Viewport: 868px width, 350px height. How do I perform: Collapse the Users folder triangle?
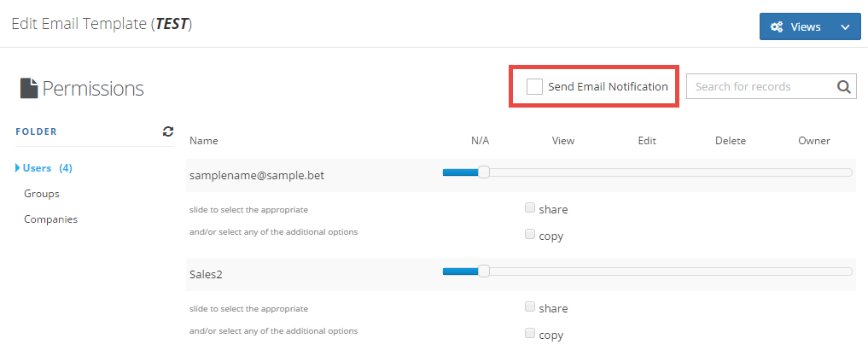pyautogui.click(x=18, y=168)
